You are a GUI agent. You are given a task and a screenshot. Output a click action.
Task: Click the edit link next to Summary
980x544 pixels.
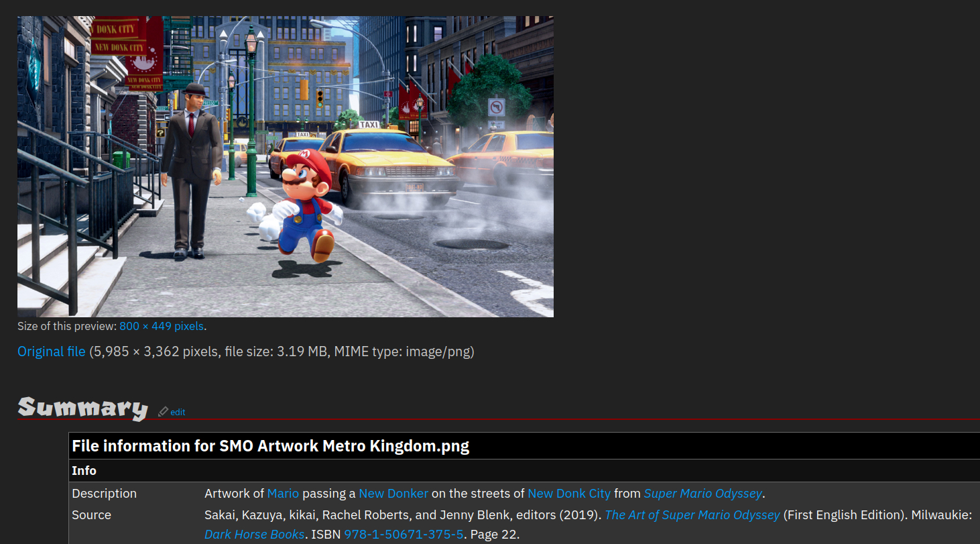tap(178, 413)
